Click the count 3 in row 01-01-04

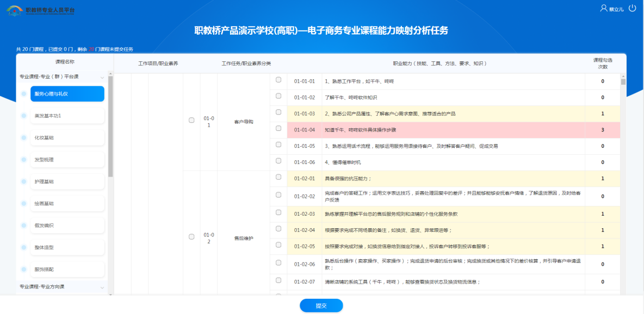pyautogui.click(x=603, y=130)
